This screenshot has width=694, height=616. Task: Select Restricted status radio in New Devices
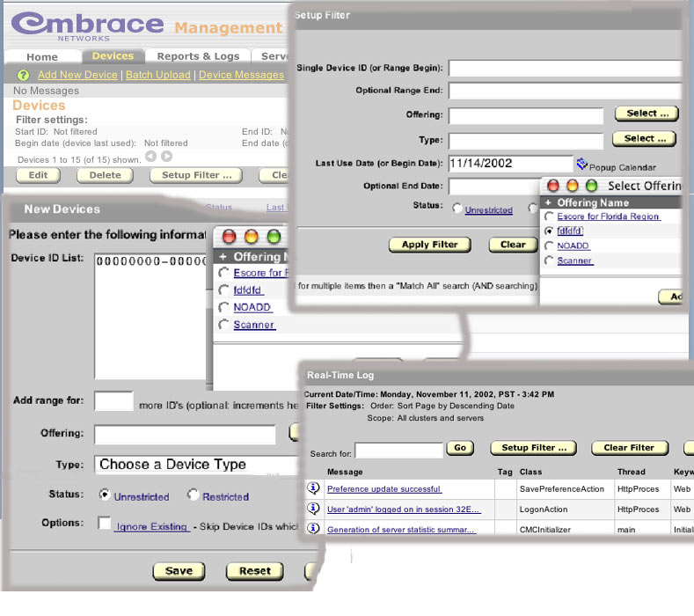(x=193, y=494)
